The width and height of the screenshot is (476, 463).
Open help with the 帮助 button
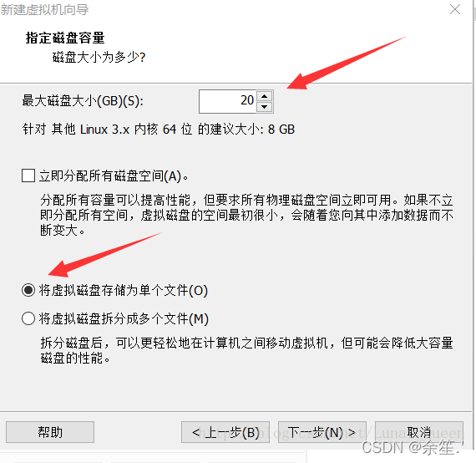[50, 432]
